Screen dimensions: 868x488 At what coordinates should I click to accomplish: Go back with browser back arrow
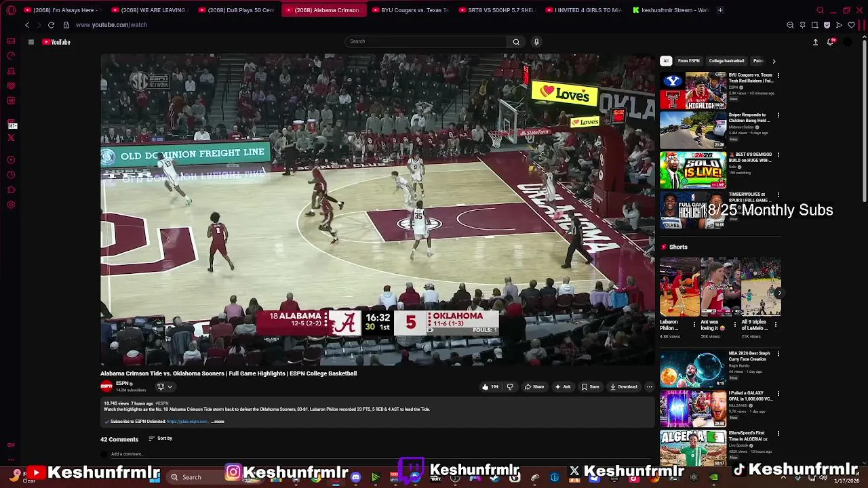pyautogui.click(x=27, y=25)
